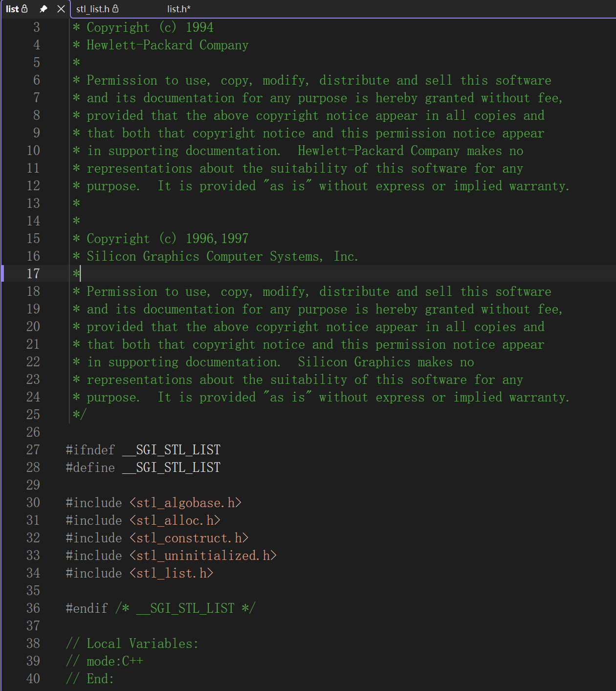616x691 pixels.
Task: Click the stl_construct.h include filename
Action: [x=189, y=538]
